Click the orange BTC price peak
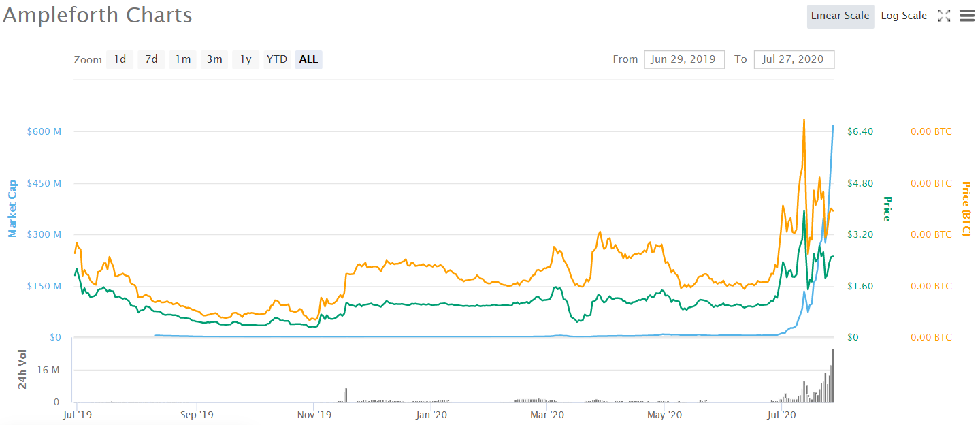Screen dimensions: 980x425 (x=804, y=120)
